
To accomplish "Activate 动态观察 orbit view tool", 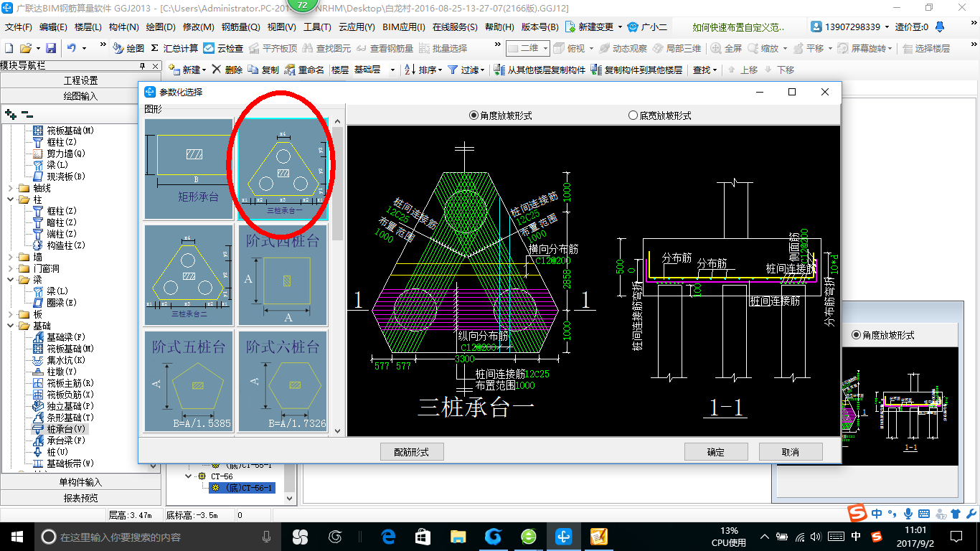I will (623, 48).
